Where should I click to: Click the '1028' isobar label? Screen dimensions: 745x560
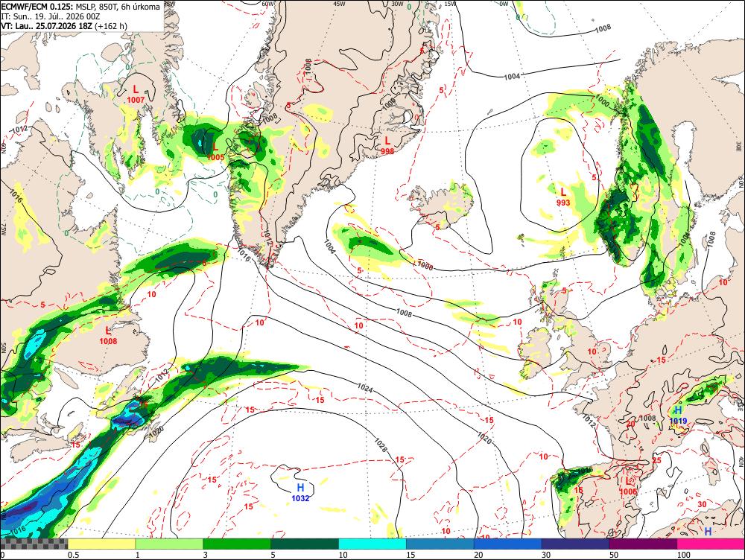pyautogui.click(x=381, y=444)
